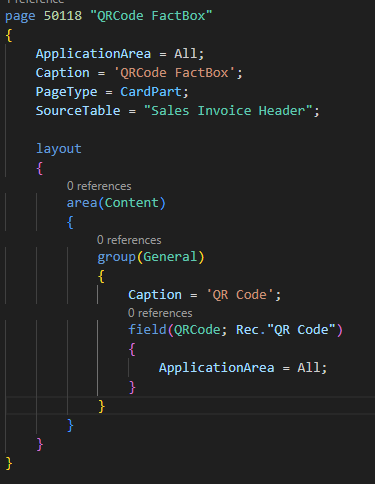The image size is (375, 484).
Task: Click ApplicationArea inside the QRCode field
Action: click(216, 368)
